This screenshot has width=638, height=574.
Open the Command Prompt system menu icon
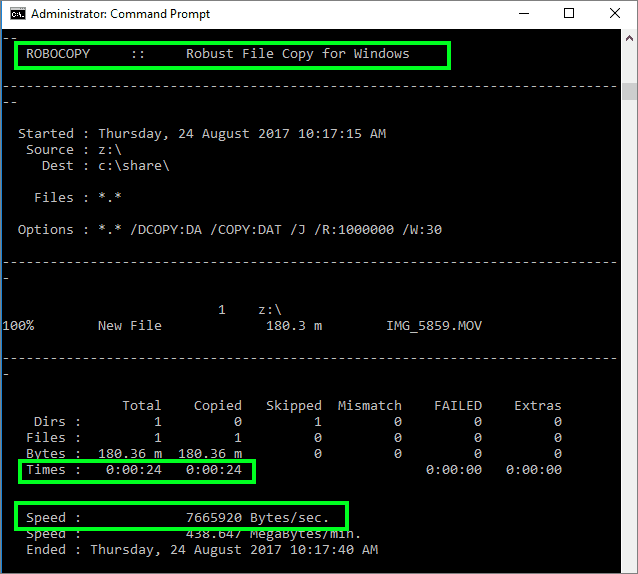click(x=18, y=14)
